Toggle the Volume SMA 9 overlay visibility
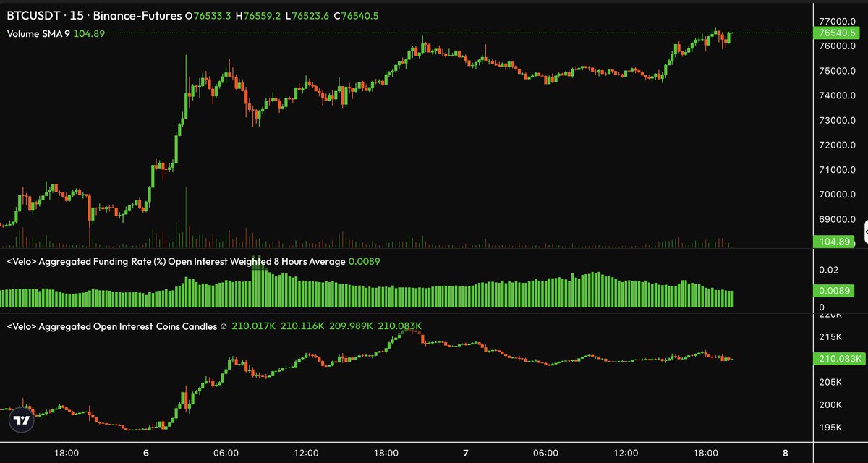 click(x=40, y=33)
